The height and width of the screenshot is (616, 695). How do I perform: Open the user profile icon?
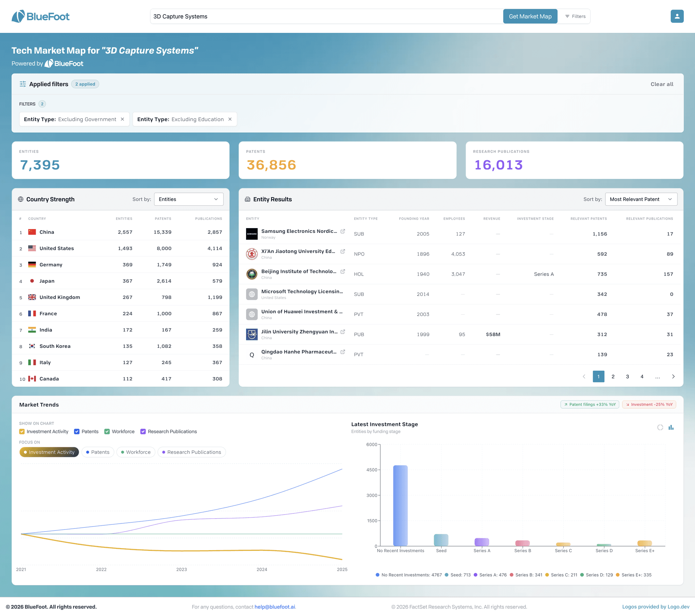tap(677, 16)
